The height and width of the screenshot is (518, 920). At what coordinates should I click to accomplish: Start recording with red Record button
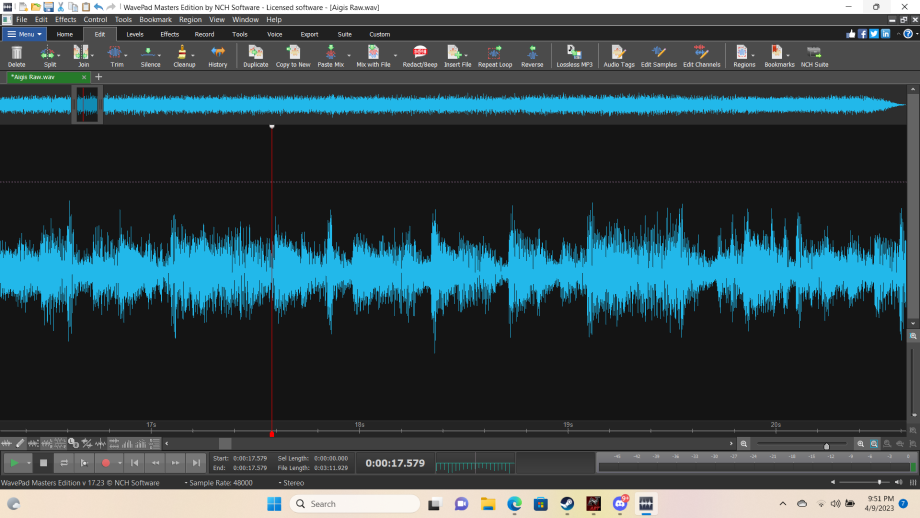point(106,463)
